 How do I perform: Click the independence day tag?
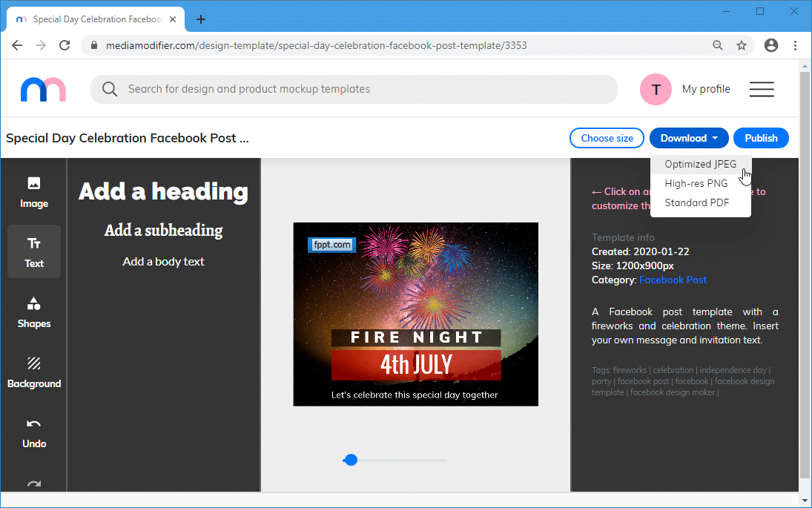point(733,370)
